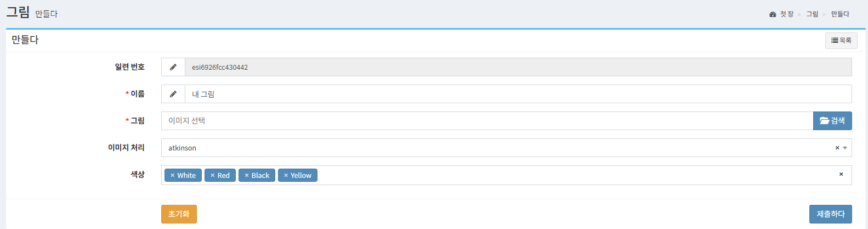Remove the Yellow color tag

tap(286, 176)
